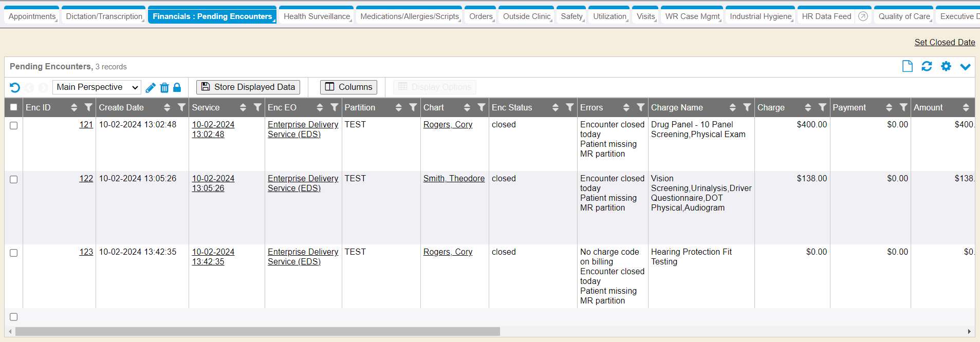Collapse the Pending Encounters panel chevron
The image size is (980, 342).
(x=965, y=67)
